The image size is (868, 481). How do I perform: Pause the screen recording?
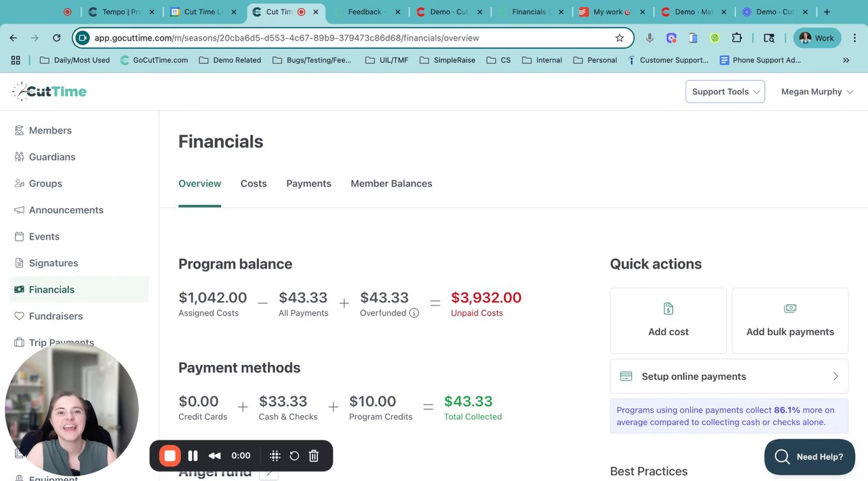pyautogui.click(x=193, y=456)
